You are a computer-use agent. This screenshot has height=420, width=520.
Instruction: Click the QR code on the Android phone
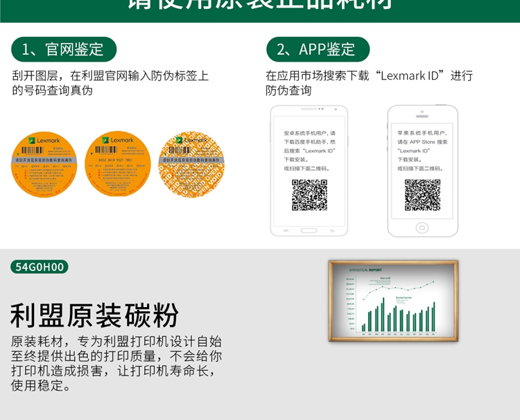(x=309, y=195)
